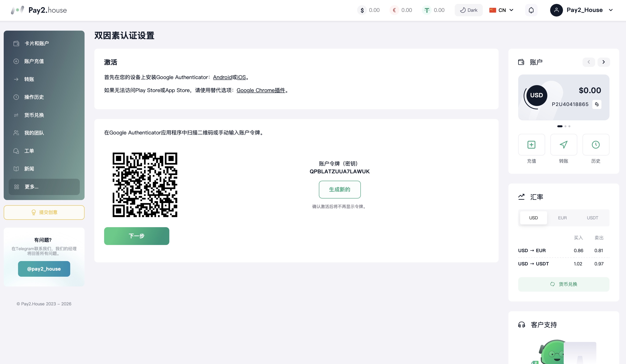Click the 买入 column header
Viewport: 626px width, 364px height.
pyautogui.click(x=578, y=238)
